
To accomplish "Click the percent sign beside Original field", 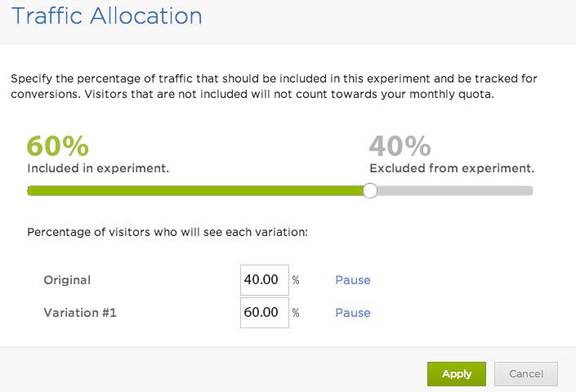I will [296, 280].
